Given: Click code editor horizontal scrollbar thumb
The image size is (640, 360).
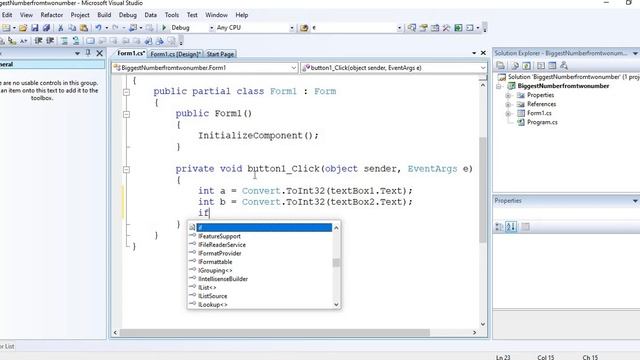Looking at the screenshot, I should [x=274, y=333].
